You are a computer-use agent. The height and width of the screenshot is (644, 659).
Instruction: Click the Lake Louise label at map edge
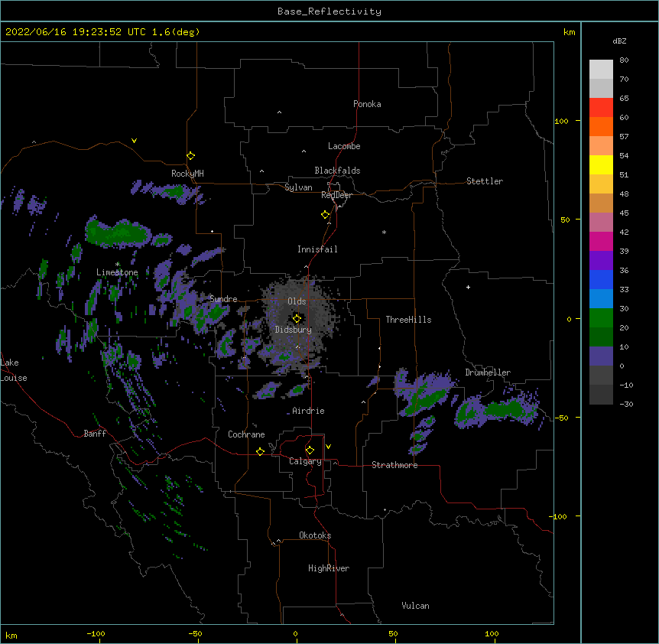point(14,370)
